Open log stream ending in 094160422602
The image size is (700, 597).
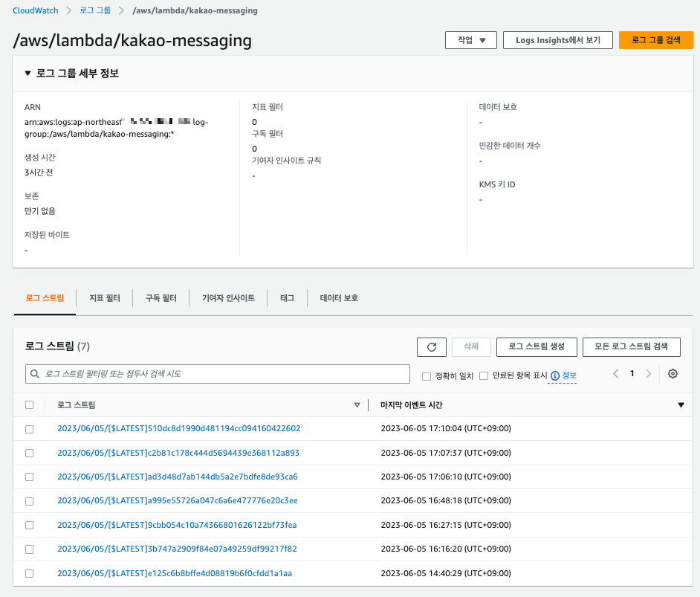click(178, 428)
